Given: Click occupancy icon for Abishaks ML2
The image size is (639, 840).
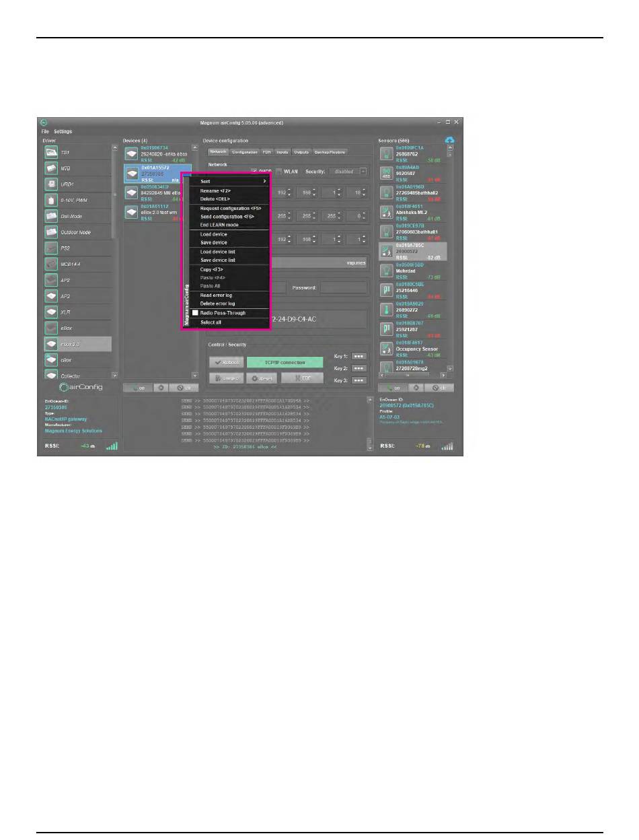Looking at the screenshot, I should coord(387,212).
